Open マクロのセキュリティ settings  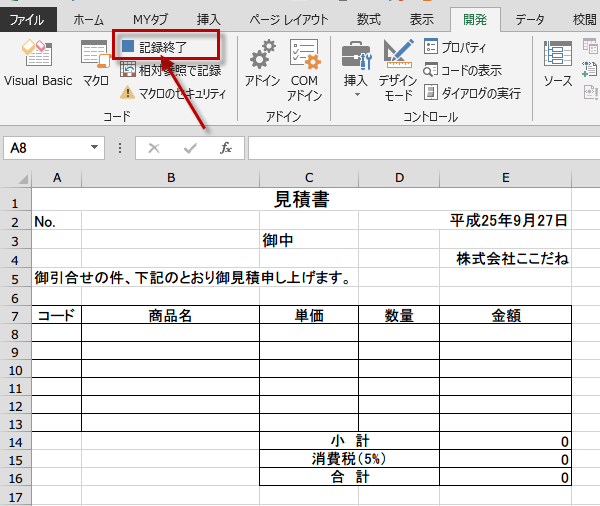173,93
